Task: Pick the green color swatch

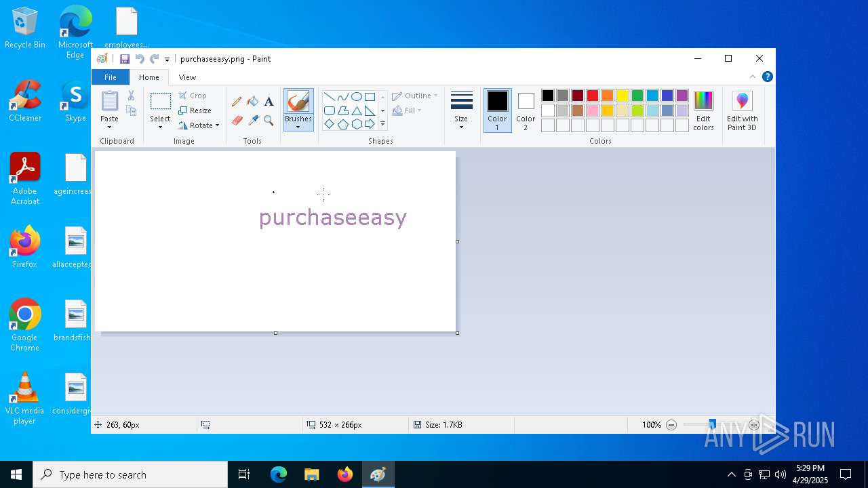Action: click(x=637, y=96)
